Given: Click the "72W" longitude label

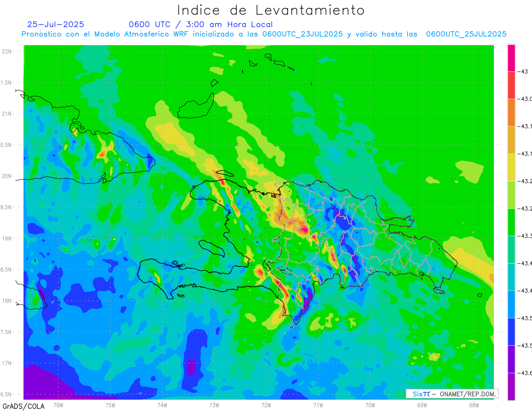Looking at the screenshot, I should 266,405.
